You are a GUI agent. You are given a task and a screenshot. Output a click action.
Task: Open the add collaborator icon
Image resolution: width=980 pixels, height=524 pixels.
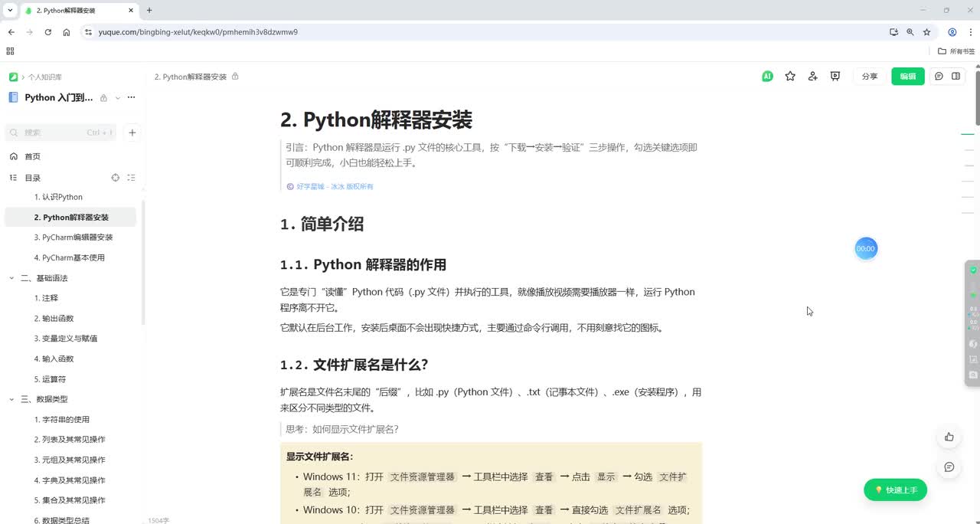coord(812,77)
